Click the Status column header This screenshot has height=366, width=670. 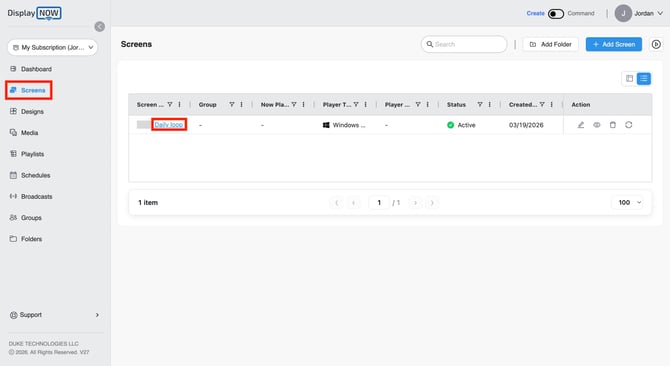click(456, 105)
